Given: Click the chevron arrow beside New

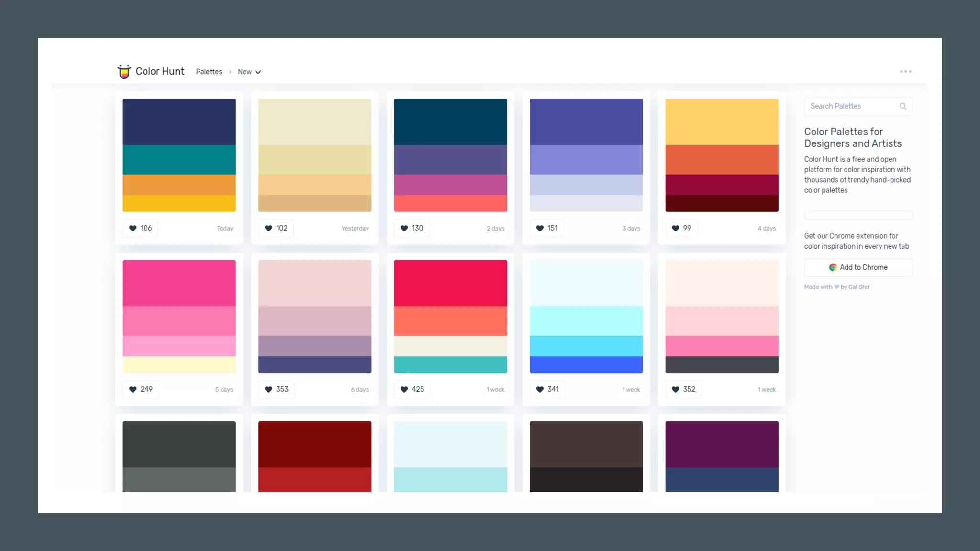Looking at the screenshot, I should [x=258, y=72].
